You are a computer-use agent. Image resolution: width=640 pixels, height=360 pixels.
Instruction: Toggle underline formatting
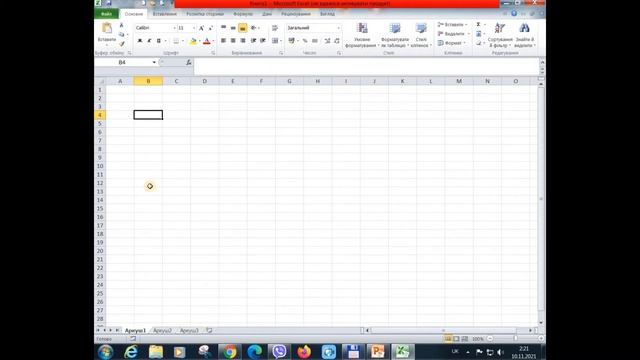tap(159, 41)
